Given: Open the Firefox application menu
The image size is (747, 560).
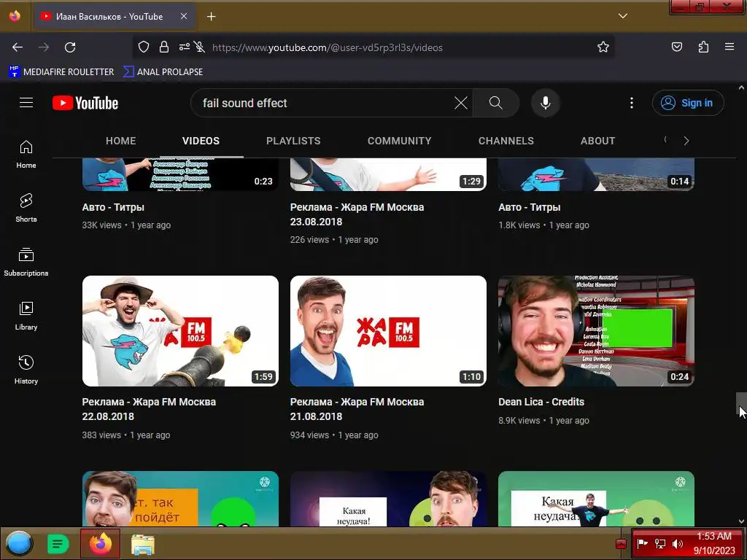Looking at the screenshot, I should [x=729, y=47].
